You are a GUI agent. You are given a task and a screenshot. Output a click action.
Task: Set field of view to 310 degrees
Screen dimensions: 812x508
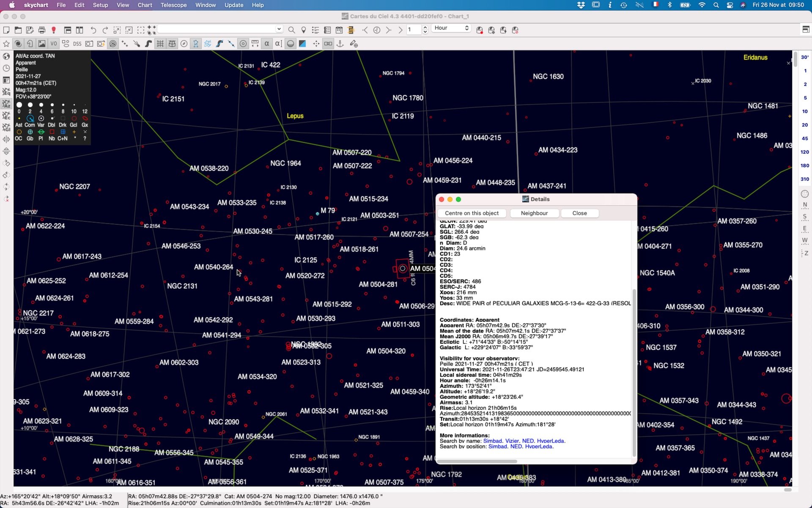805,179
